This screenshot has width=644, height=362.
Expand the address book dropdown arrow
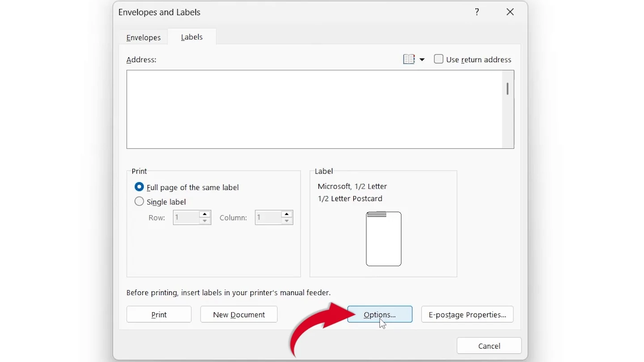pyautogui.click(x=422, y=59)
